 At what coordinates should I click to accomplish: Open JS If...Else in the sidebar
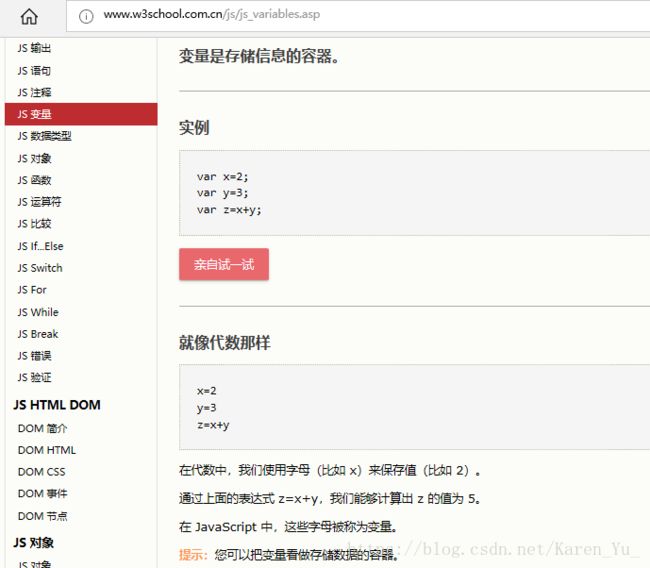pyautogui.click(x=40, y=246)
